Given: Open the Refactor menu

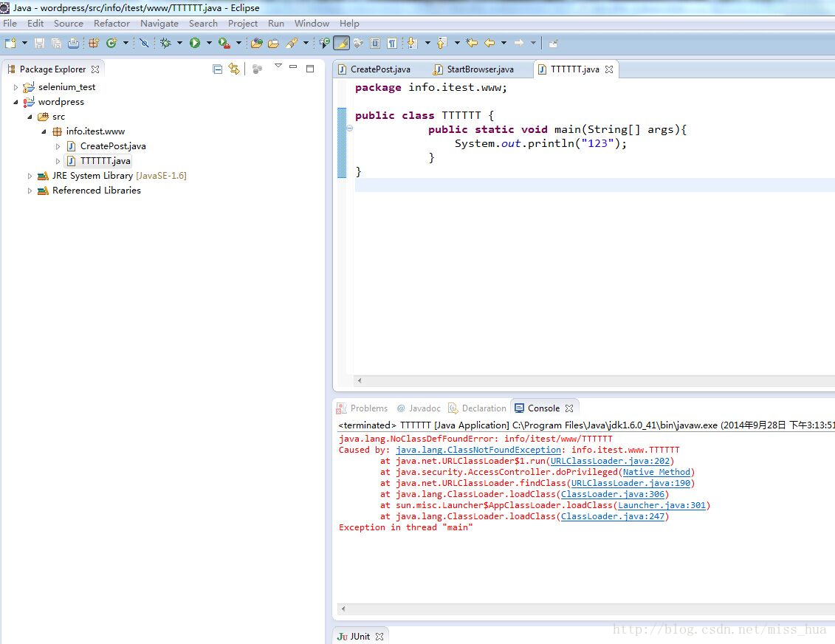Looking at the screenshot, I should coord(111,24).
